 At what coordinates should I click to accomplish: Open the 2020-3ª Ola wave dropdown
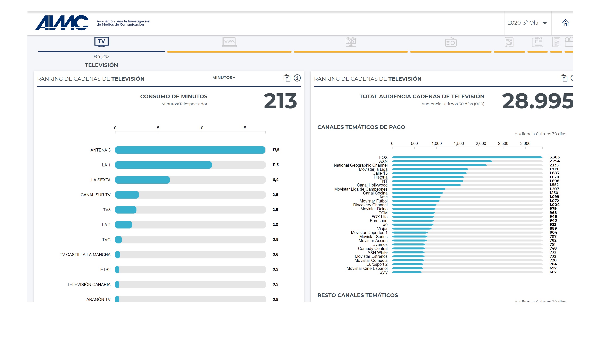pyautogui.click(x=527, y=23)
